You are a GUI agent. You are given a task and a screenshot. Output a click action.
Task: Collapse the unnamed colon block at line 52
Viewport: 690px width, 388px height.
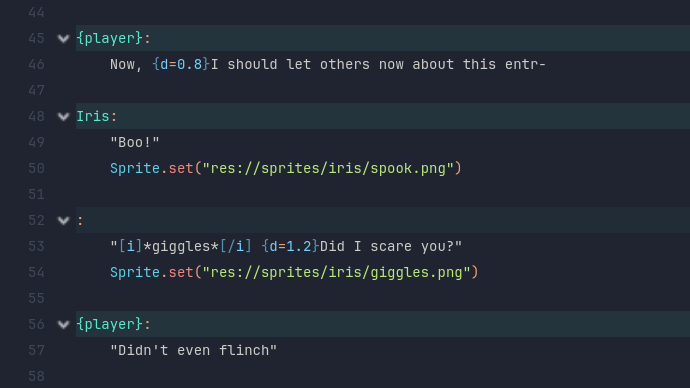pyautogui.click(x=63, y=220)
